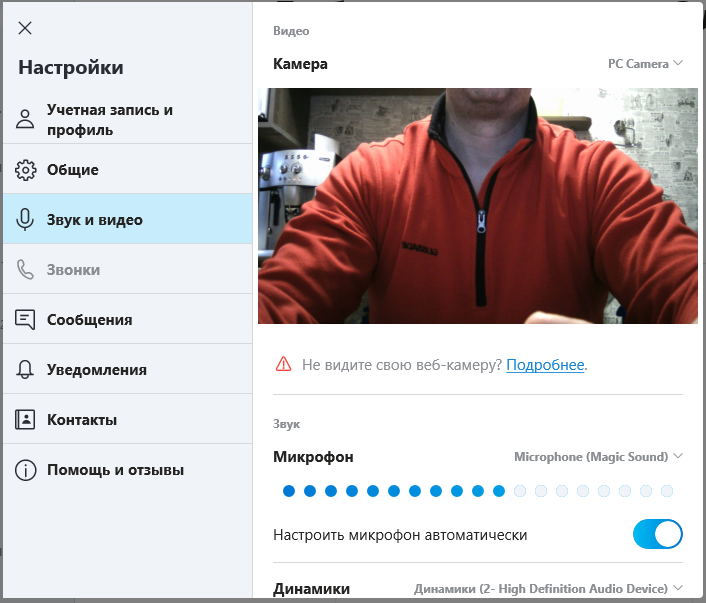This screenshot has height=603, width=706.
Task: Click the microphone level dot indicator
Action: tap(478, 491)
